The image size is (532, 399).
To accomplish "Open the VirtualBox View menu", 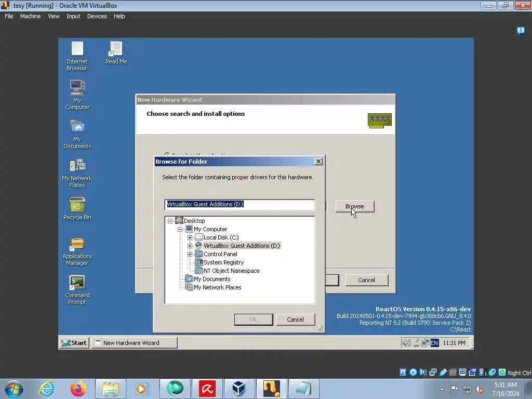I will tap(54, 16).
